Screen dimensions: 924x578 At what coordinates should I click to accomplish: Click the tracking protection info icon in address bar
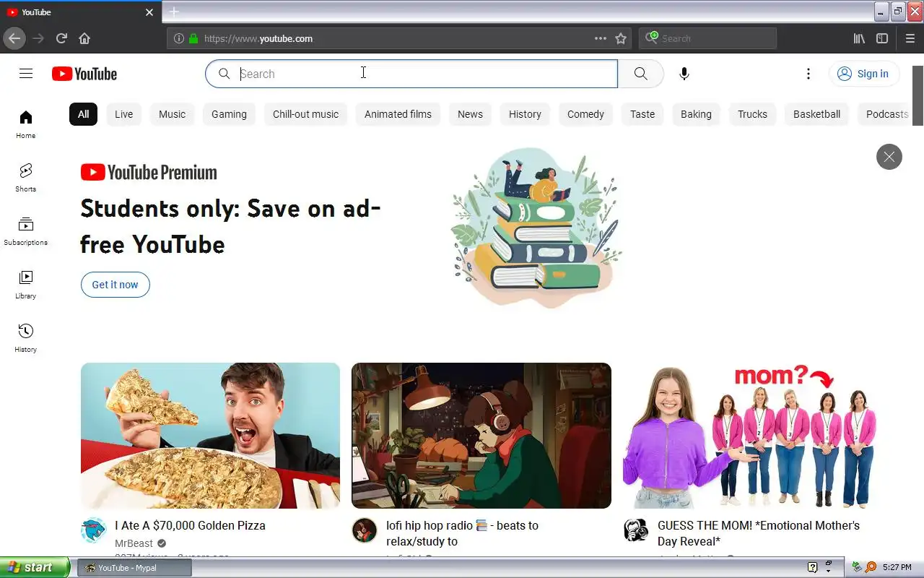179,38
